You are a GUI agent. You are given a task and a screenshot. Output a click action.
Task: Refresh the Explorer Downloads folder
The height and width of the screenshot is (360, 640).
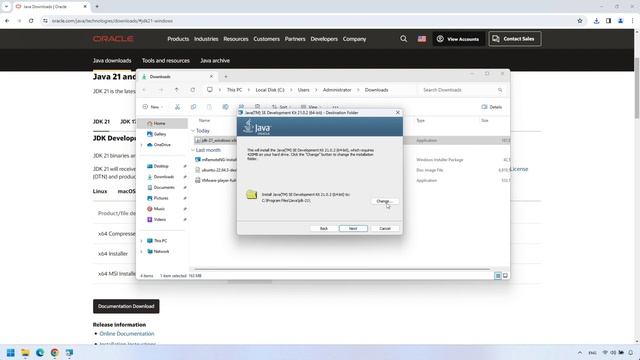193,90
